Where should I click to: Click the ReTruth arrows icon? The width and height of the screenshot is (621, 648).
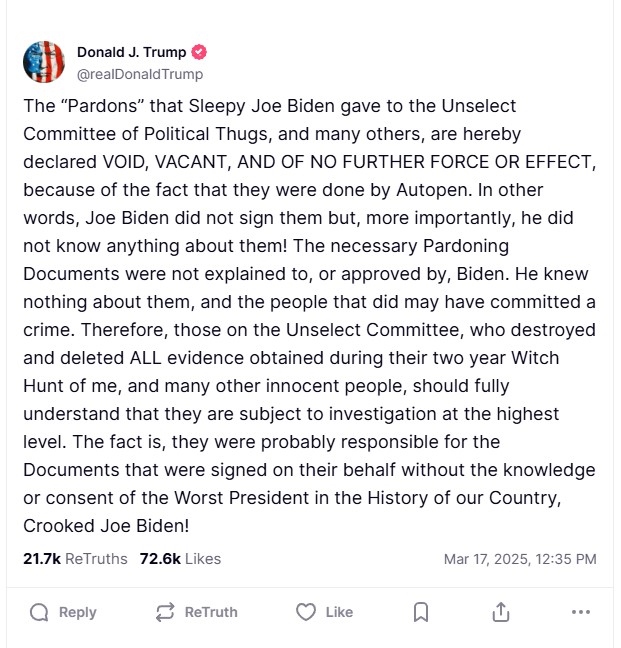(165, 612)
